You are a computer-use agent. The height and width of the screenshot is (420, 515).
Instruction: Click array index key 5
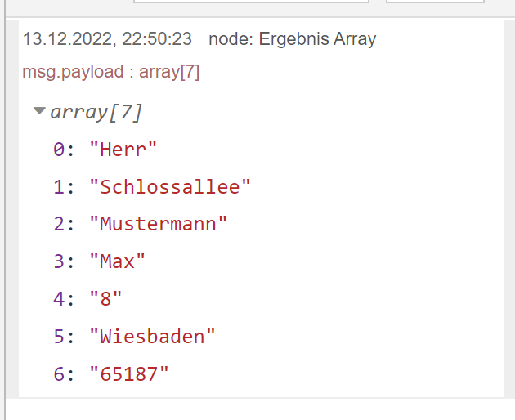[x=59, y=336]
